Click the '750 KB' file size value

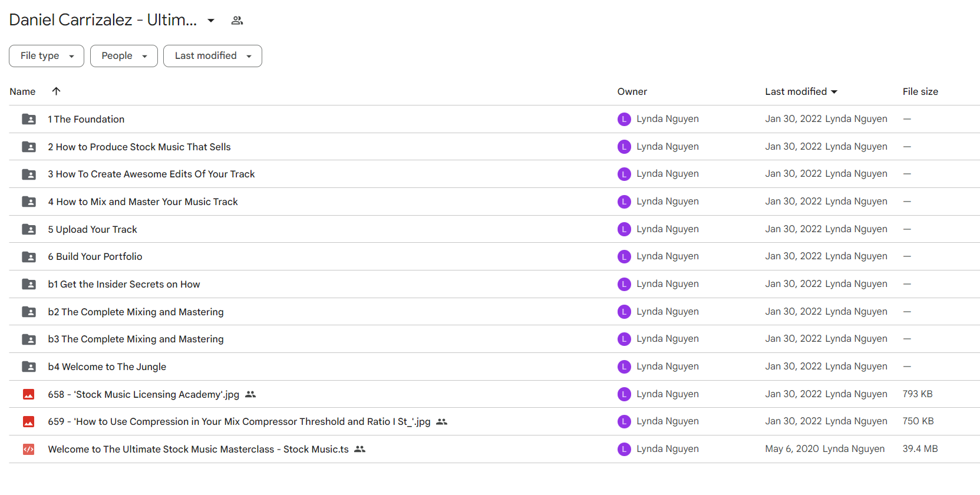click(918, 421)
